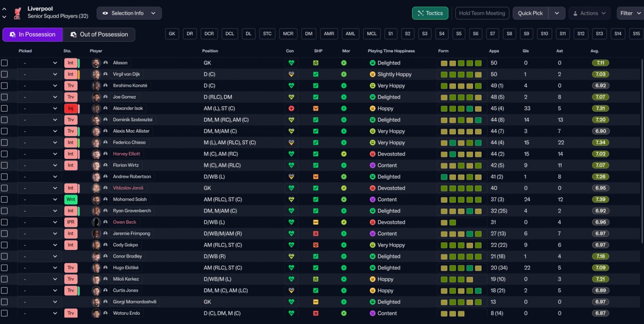Switch to the In Possession tab

tap(33, 35)
